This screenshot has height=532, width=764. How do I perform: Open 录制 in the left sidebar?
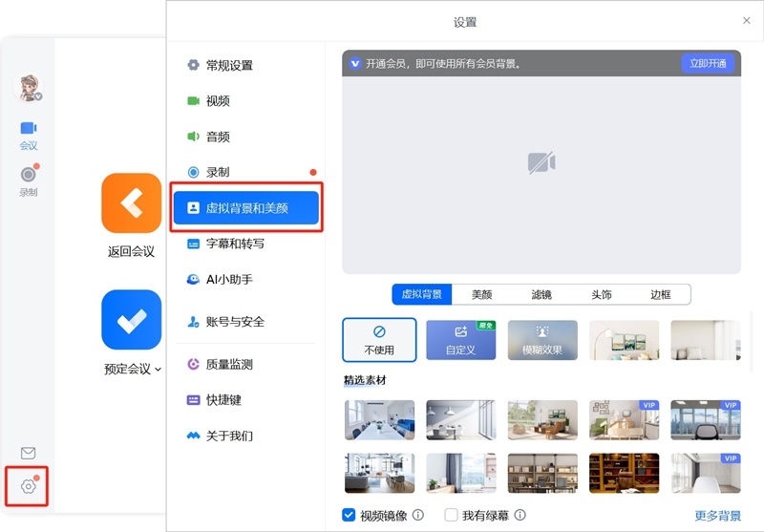point(29,181)
